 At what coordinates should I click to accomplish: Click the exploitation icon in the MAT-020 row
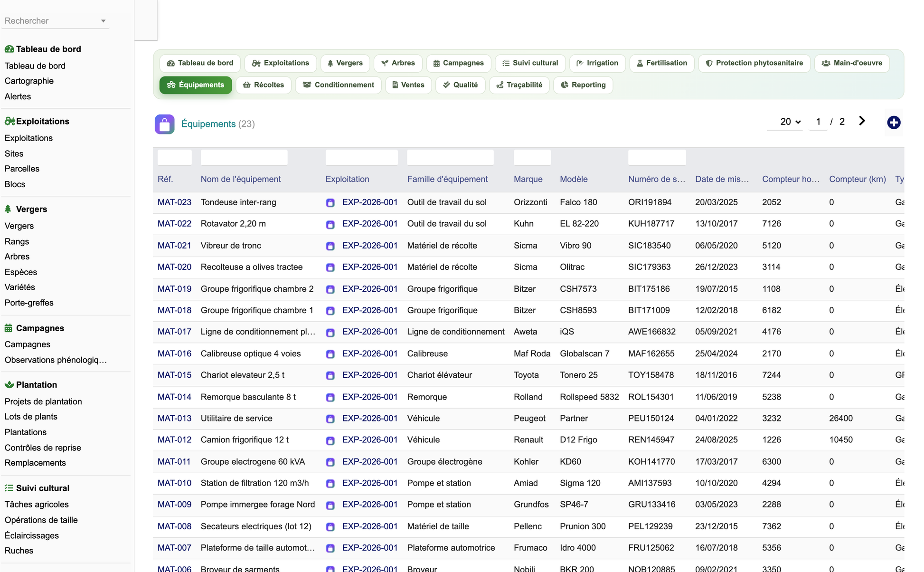(x=330, y=267)
